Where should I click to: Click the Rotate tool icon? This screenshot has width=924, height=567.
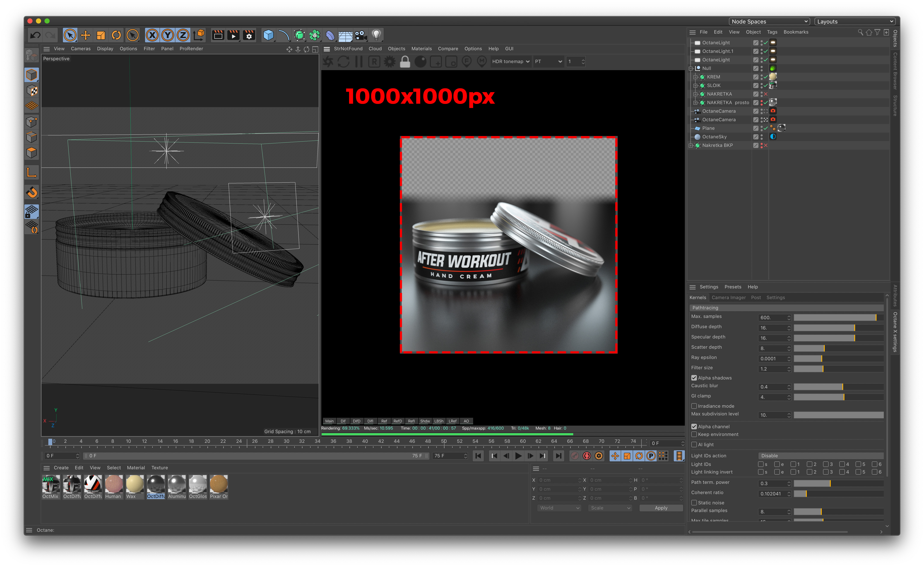pos(116,35)
